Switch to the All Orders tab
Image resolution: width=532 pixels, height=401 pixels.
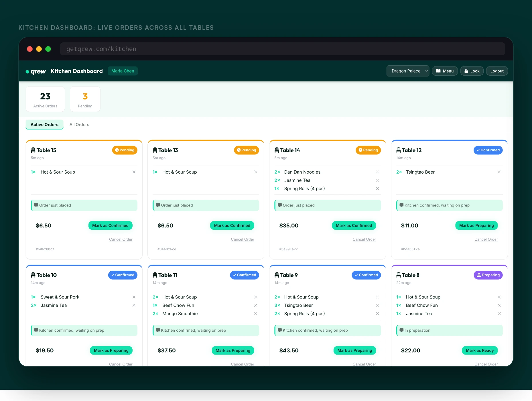[79, 125]
